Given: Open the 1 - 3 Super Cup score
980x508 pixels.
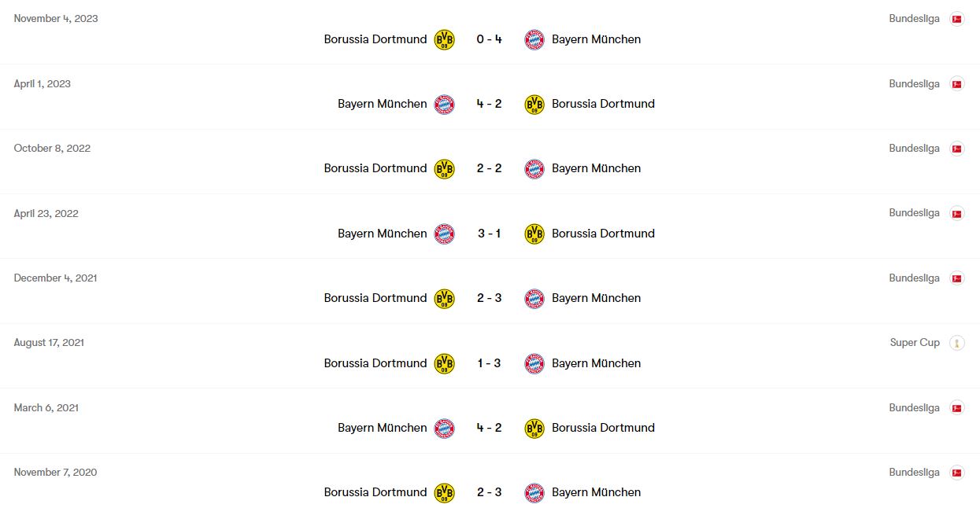Looking at the screenshot, I should (x=489, y=363).
